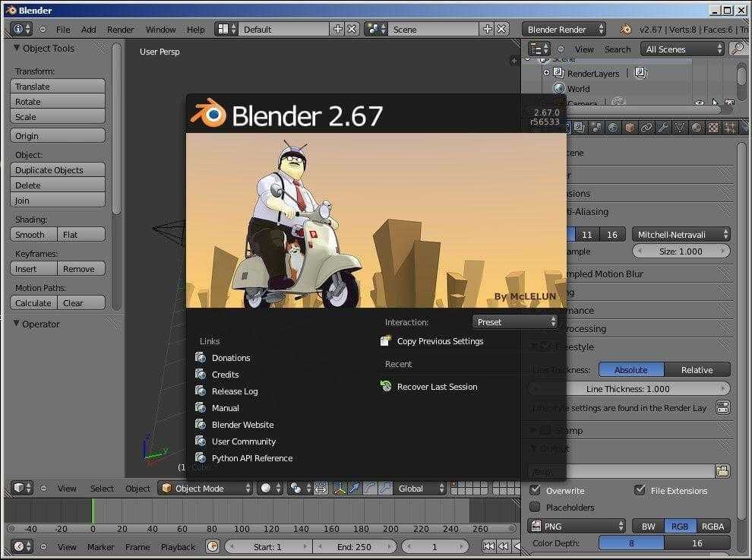Click the Duplicate Objects button

[x=58, y=170]
